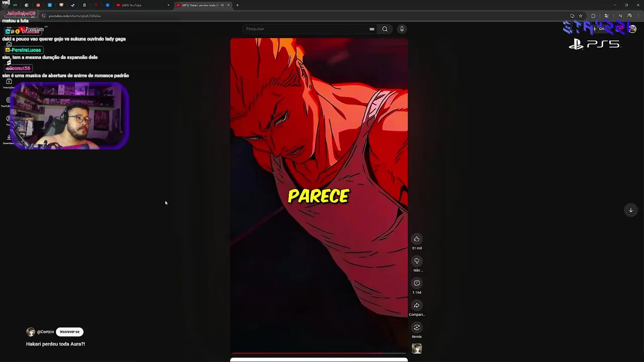
Task: Open Inscrições in YouTube sidebar
Action: pyautogui.click(x=9, y=83)
